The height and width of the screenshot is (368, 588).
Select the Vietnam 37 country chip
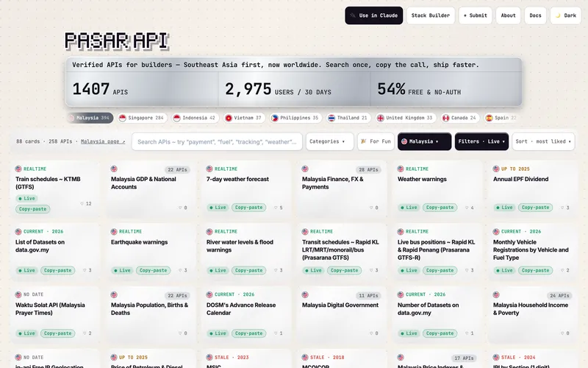click(x=244, y=118)
